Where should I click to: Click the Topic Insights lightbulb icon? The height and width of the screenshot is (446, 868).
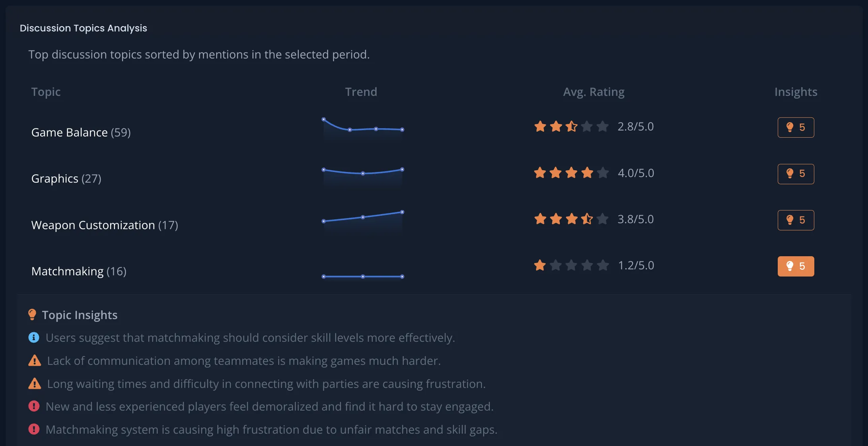click(32, 315)
